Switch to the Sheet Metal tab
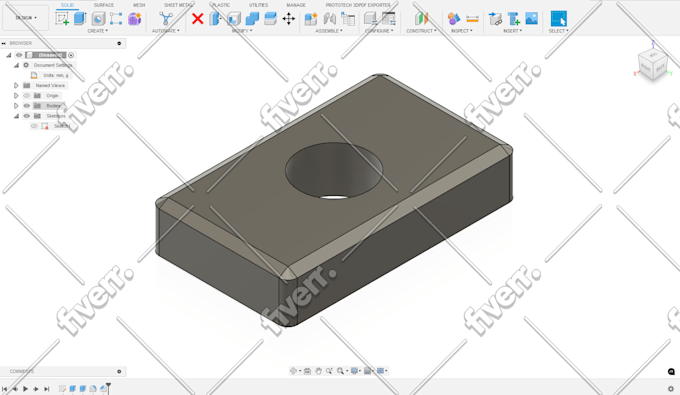Viewport: 680px width, 395px height. [x=178, y=5]
